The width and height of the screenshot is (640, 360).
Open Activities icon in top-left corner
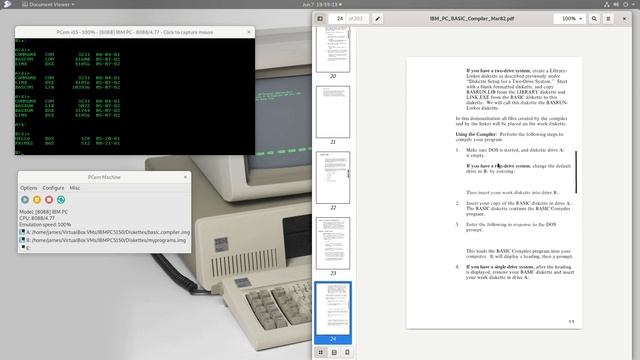[7, 4]
